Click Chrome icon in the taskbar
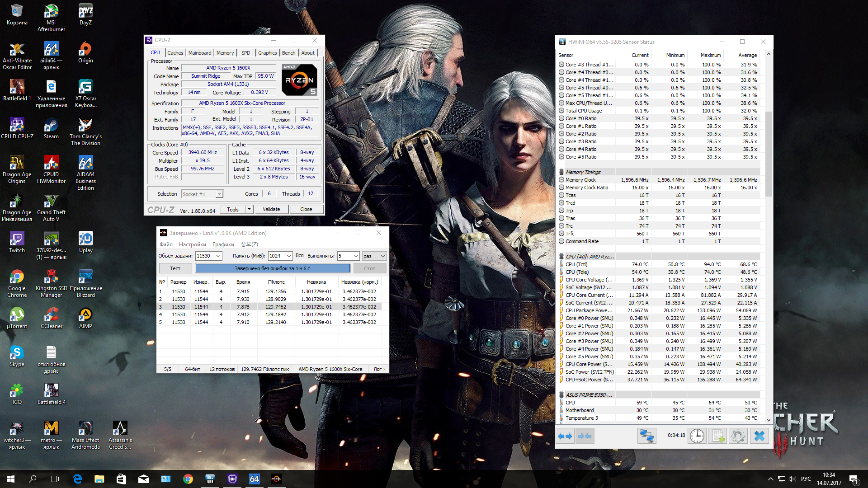Screen dimensions: 868x488 point(188,479)
